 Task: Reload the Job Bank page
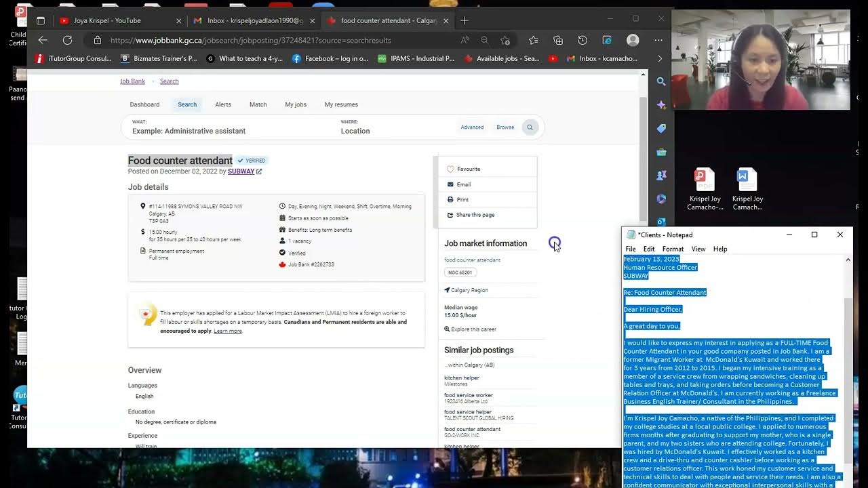(x=67, y=40)
